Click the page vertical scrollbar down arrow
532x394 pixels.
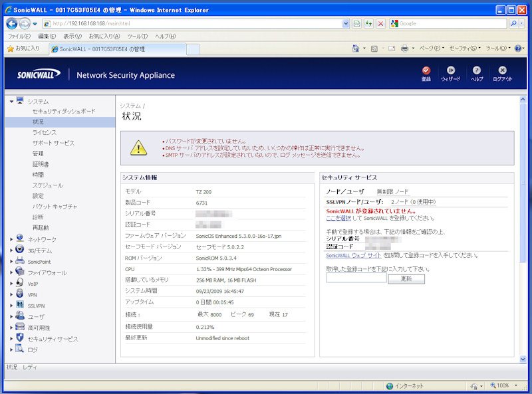point(523,359)
